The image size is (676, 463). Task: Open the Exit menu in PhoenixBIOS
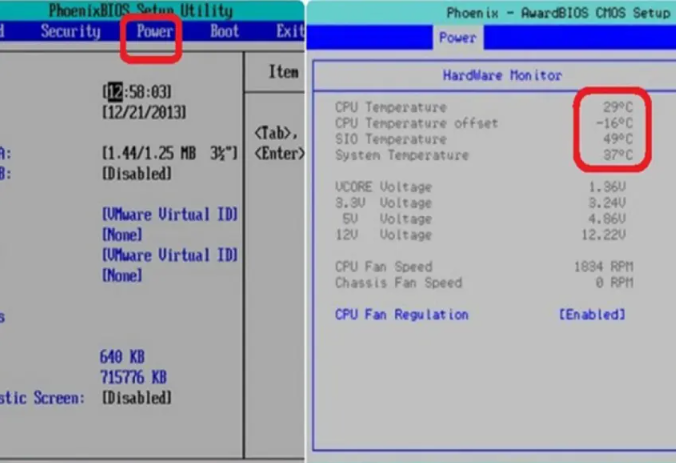pos(290,31)
